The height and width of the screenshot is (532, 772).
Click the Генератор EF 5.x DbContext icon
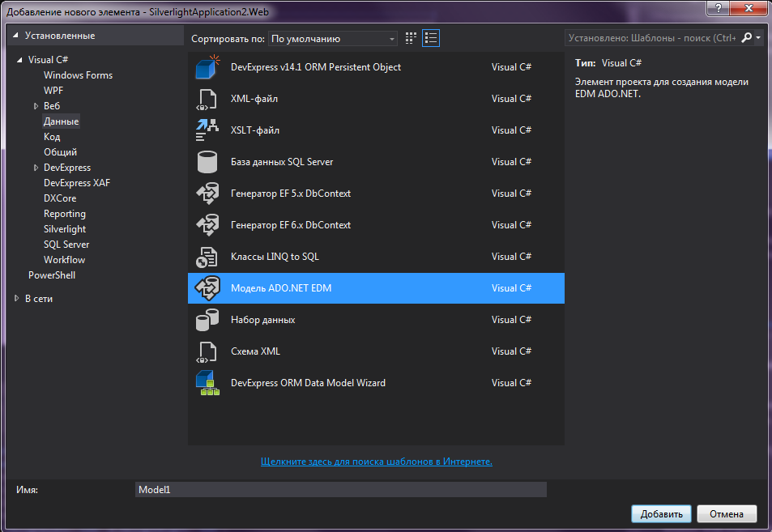(x=207, y=194)
